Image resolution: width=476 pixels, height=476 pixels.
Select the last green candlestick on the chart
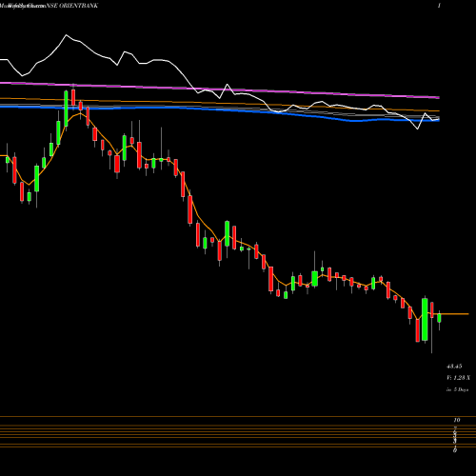[439, 318]
